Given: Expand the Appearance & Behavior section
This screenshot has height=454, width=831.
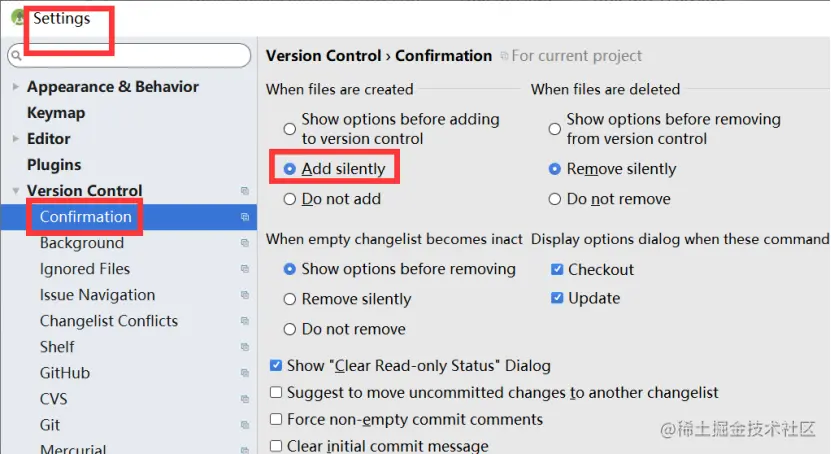Looking at the screenshot, I should (15, 87).
